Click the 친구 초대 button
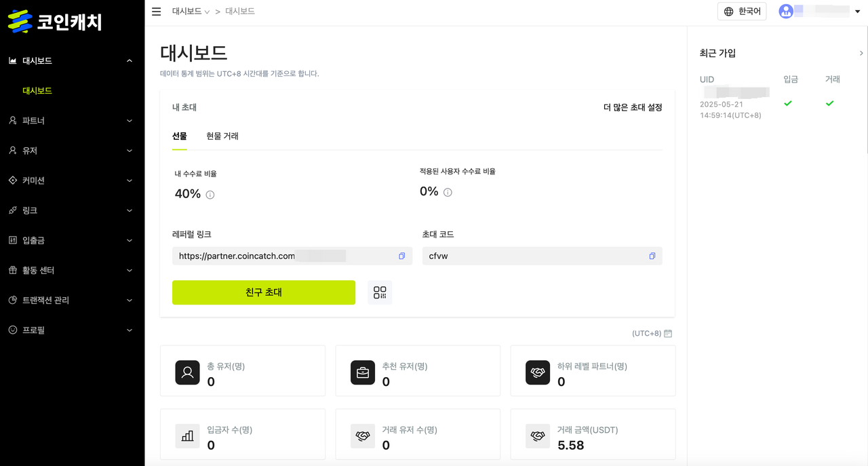Image resolution: width=868 pixels, height=466 pixels. [263, 292]
